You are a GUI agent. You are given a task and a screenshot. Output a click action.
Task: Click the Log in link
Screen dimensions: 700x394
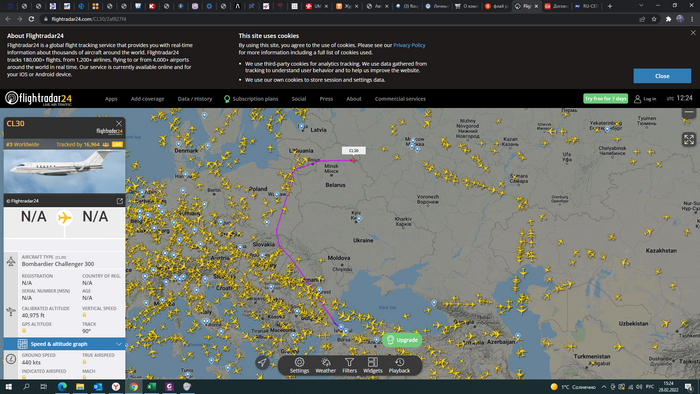click(x=650, y=99)
